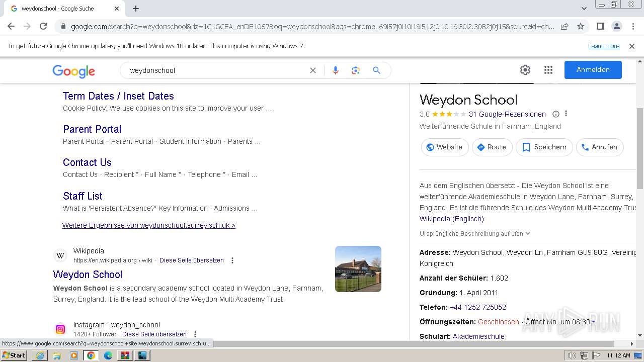Clear the search box with the X icon

click(x=313, y=70)
